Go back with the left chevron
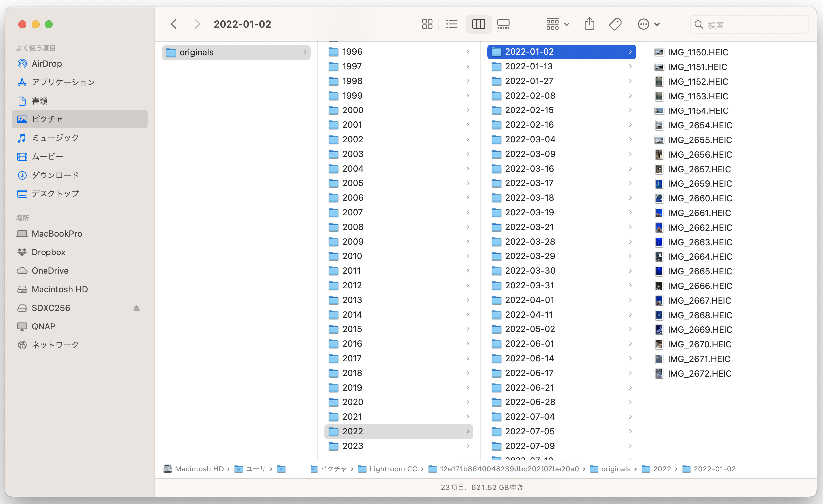Screen dimensions: 823x504 (174, 24)
